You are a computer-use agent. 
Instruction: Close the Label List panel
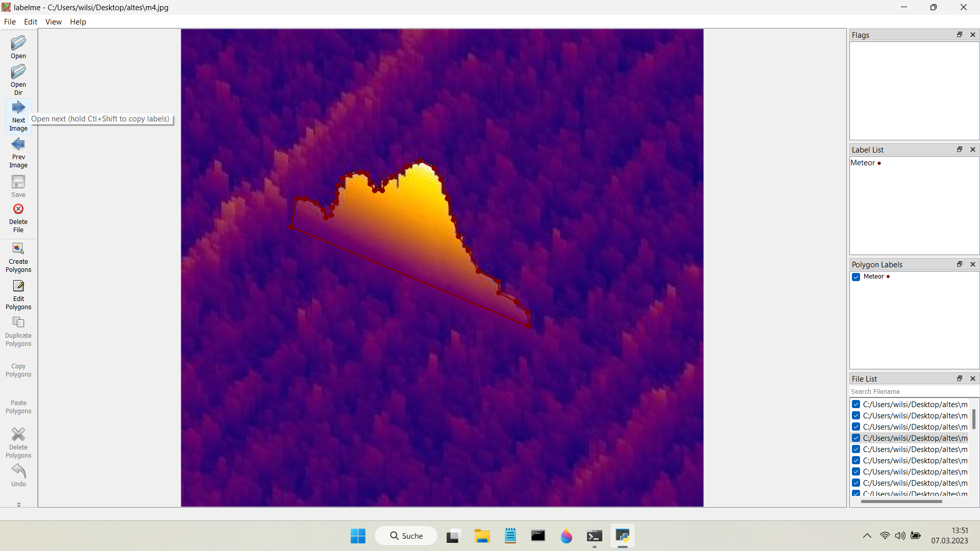tap(973, 149)
